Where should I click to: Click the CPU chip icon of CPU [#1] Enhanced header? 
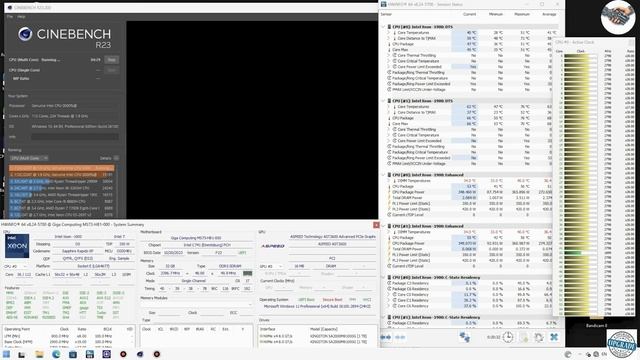click(389, 226)
